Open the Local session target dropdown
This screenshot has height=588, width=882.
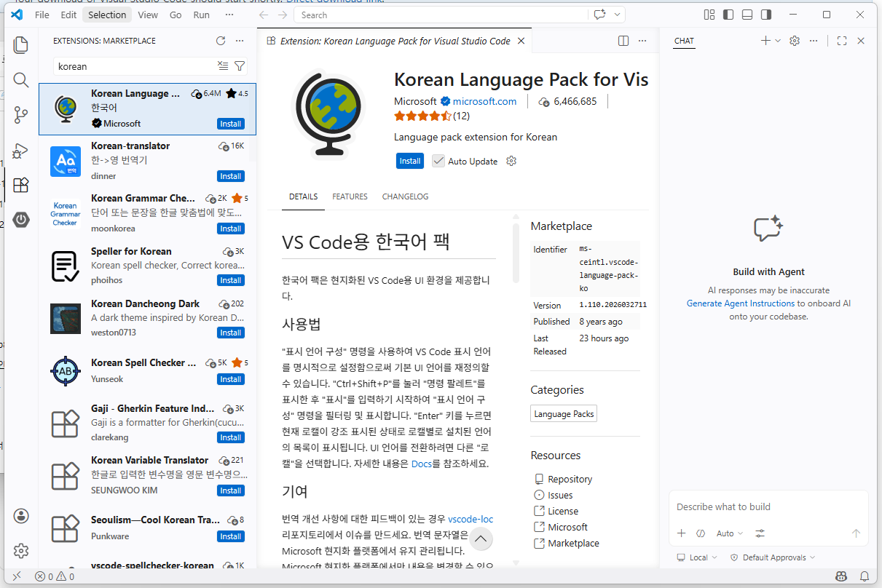point(697,557)
